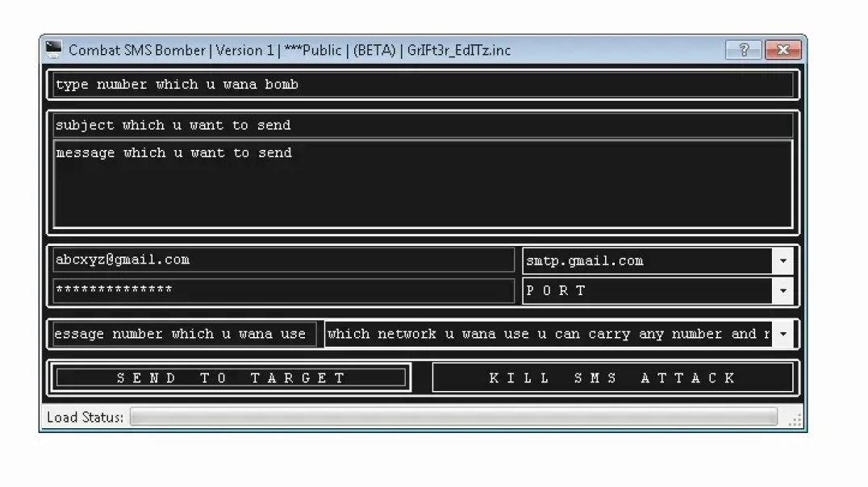
Task: Open the SMTP server dropdown arrow
Action: coord(782,260)
